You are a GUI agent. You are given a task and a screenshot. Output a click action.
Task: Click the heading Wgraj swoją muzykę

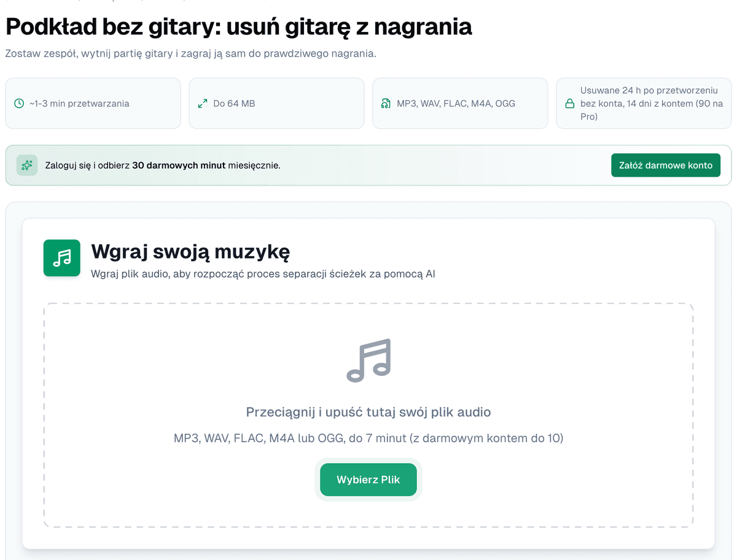[190, 251]
